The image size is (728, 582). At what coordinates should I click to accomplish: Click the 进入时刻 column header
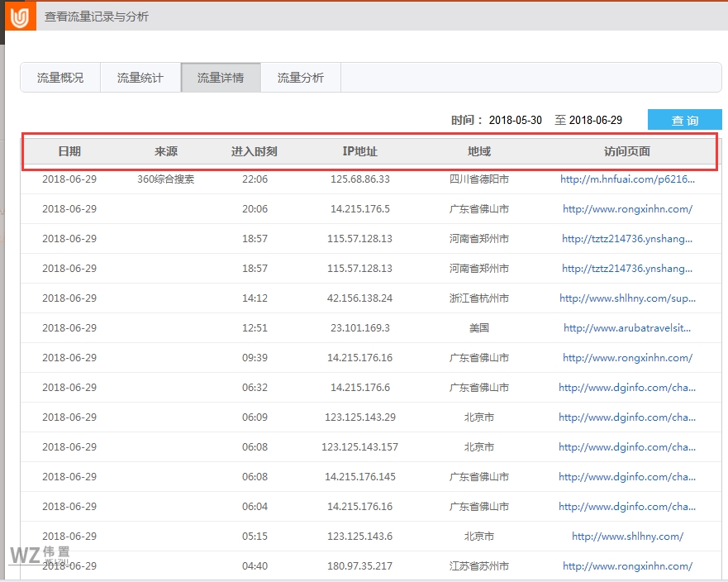(254, 151)
